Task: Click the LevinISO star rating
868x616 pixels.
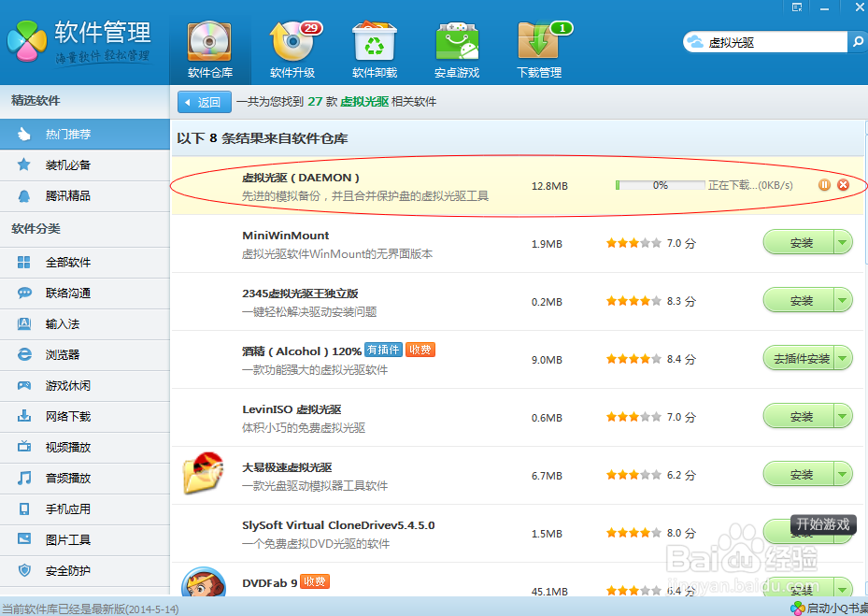Action: [633, 417]
